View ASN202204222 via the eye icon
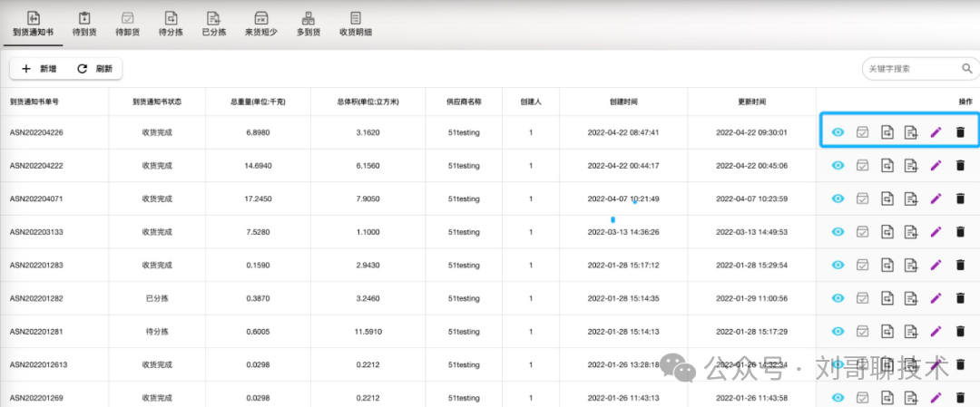Image resolution: width=980 pixels, height=407 pixels. tap(838, 165)
